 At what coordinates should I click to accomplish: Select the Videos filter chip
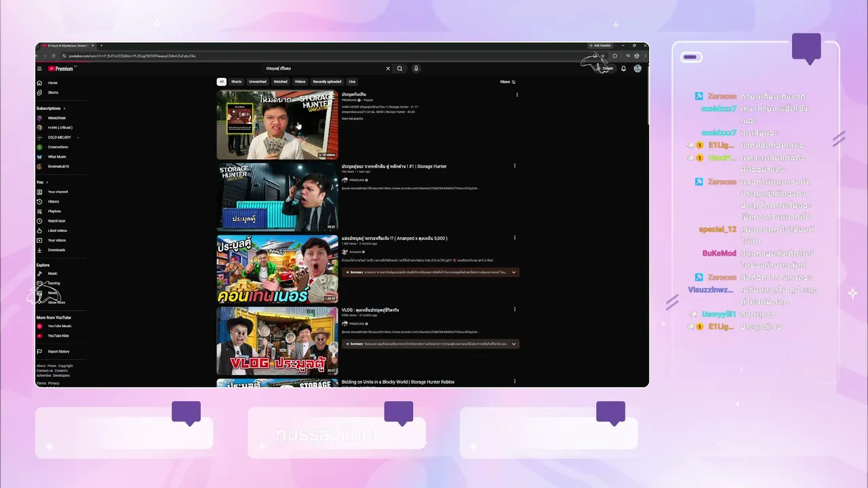300,81
